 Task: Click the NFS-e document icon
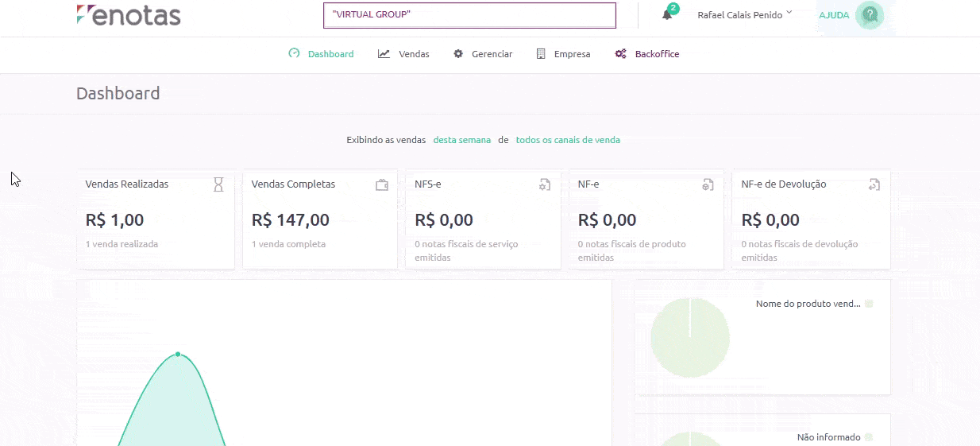click(x=545, y=184)
